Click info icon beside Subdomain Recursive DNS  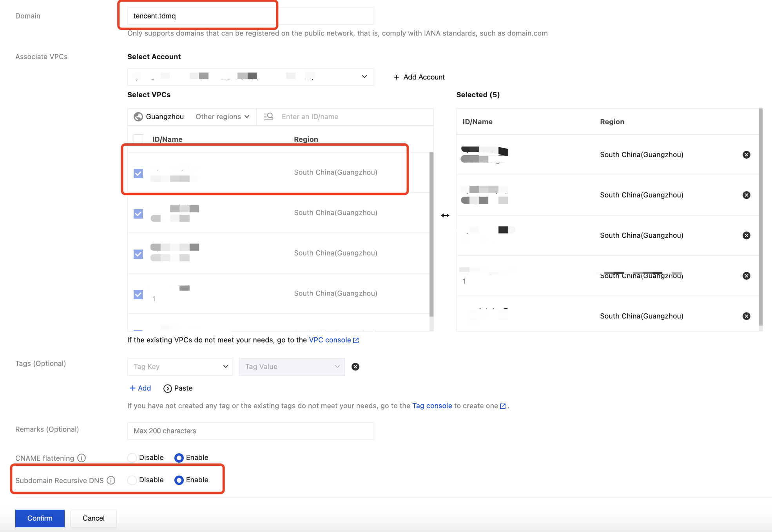pyautogui.click(x=111, y=480)
